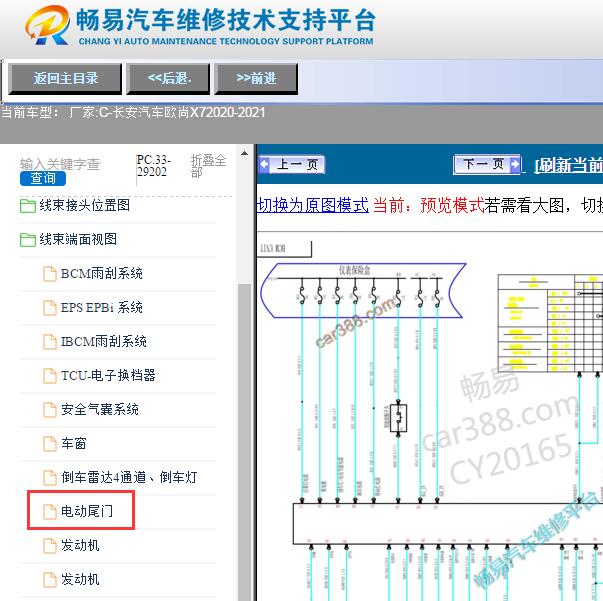Click the 当前：预览模式 status text
Screen dimensions: 603x601
428,205
